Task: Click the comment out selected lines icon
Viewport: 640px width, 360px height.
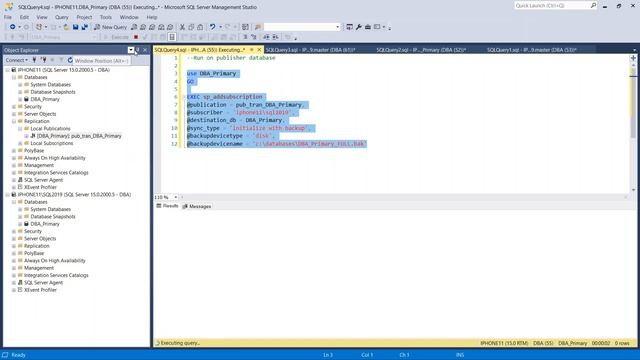Action: pos(245,37)
